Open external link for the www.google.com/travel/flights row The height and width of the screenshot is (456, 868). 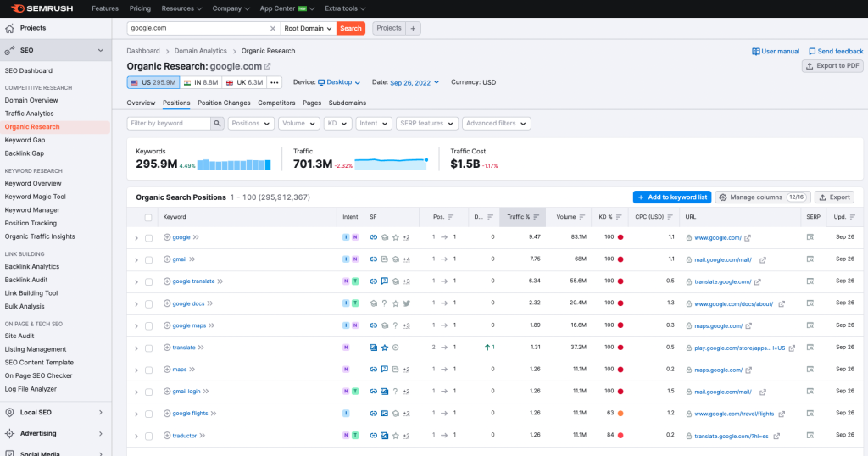(782, 414)
